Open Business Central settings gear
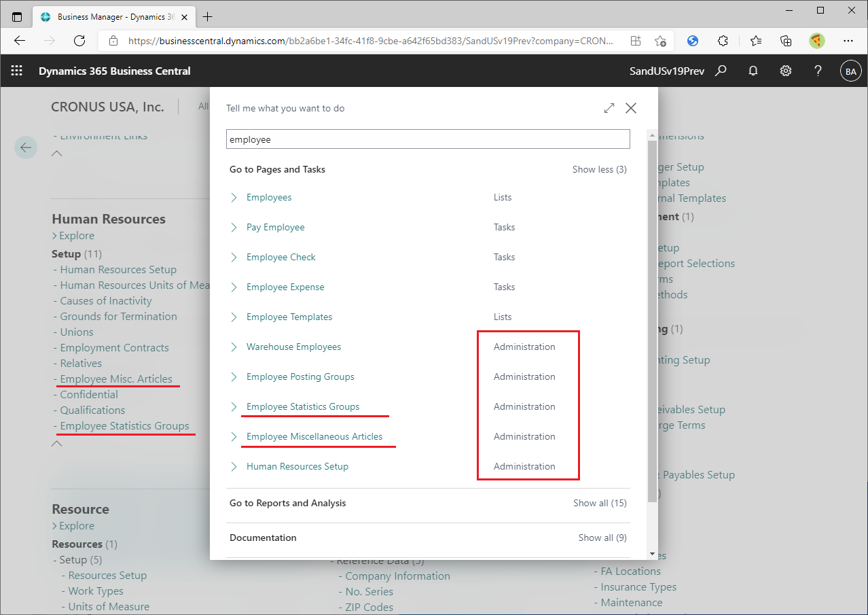The width and height of the screenshot is (868, 615). tap(785, 70)
